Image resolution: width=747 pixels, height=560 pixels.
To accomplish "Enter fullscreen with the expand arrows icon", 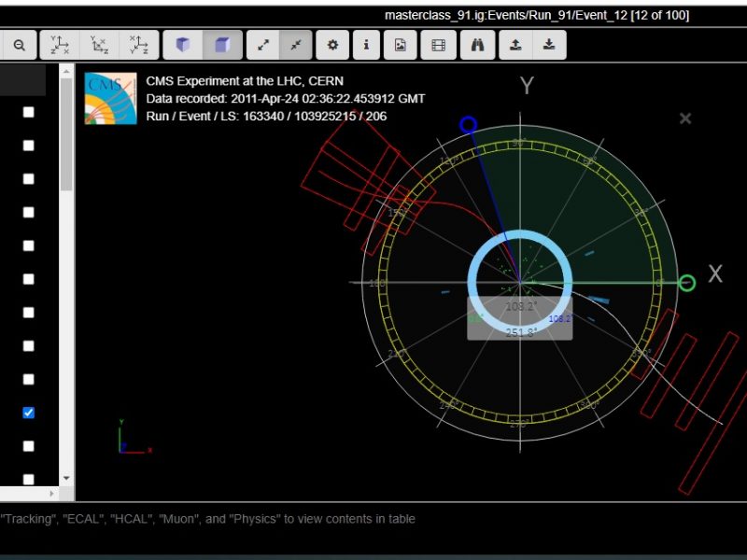I will click(x=264, y=45).
